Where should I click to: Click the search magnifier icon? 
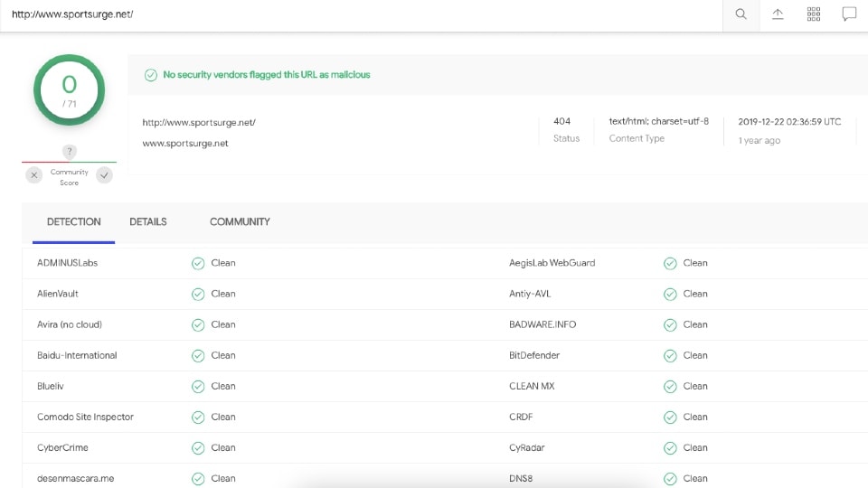coord(741,14)
